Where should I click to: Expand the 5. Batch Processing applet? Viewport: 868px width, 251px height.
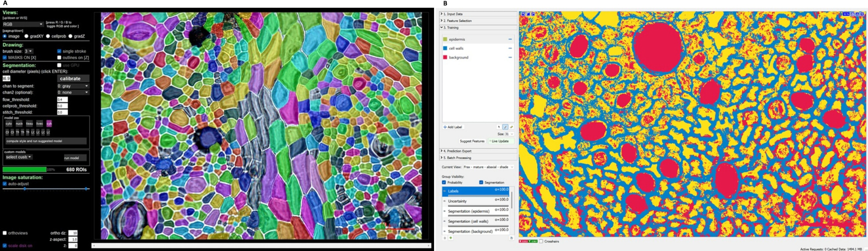point(478,158)
